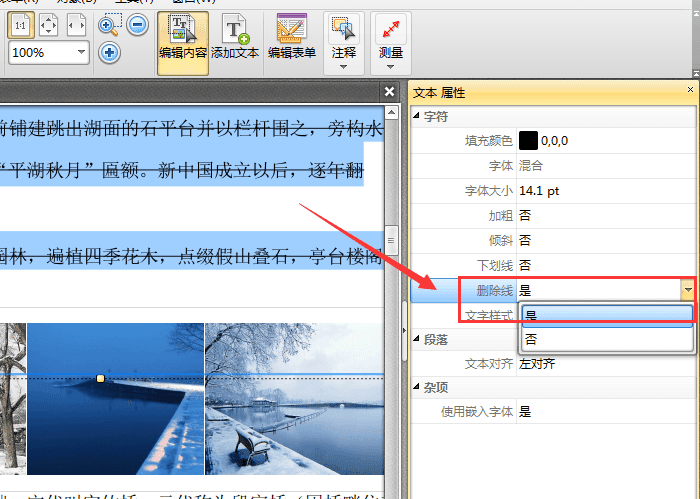The image size is (700, 499).
Task: Collapse the 段落 section
Action: [417, 338]
